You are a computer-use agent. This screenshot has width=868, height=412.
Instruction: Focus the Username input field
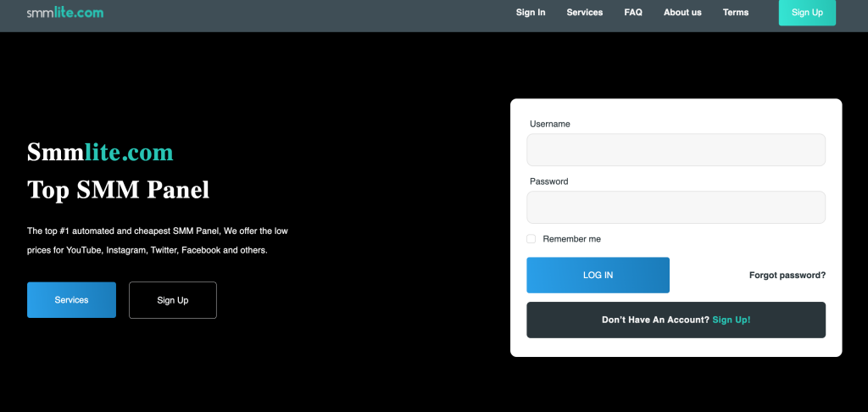coord(676,149)
